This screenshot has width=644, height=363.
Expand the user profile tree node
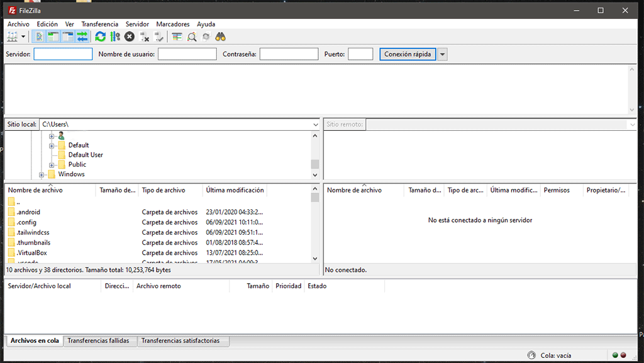pyautogui.click(x=52, y=136)
